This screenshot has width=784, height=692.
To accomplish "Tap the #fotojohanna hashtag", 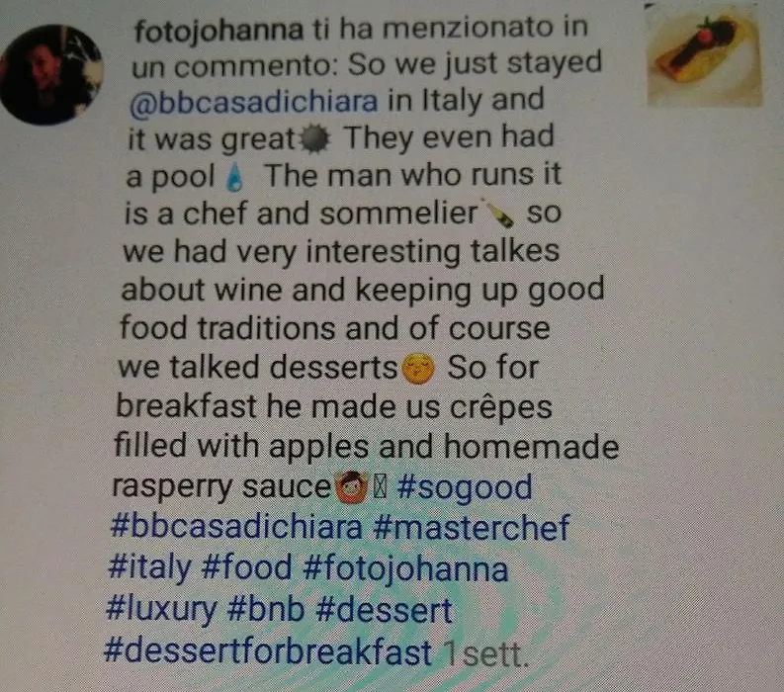I will click(405, 569).
